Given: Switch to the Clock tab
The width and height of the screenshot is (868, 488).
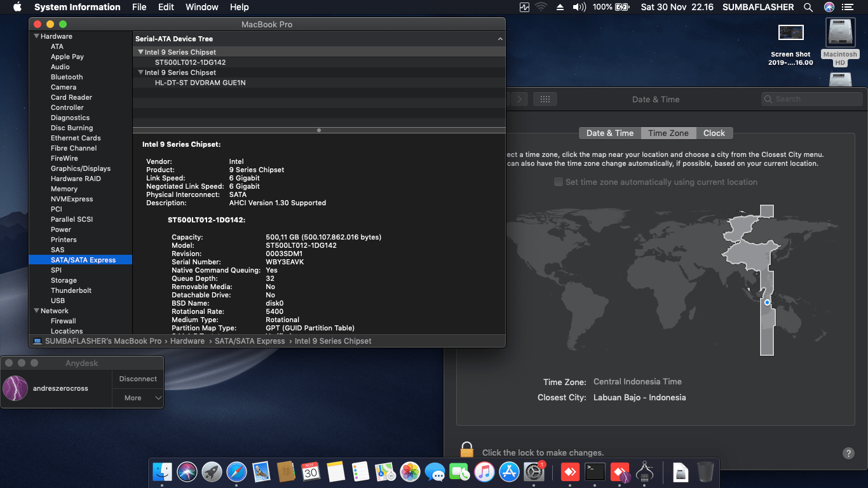Looking at the screenshot, I should 714,133.
